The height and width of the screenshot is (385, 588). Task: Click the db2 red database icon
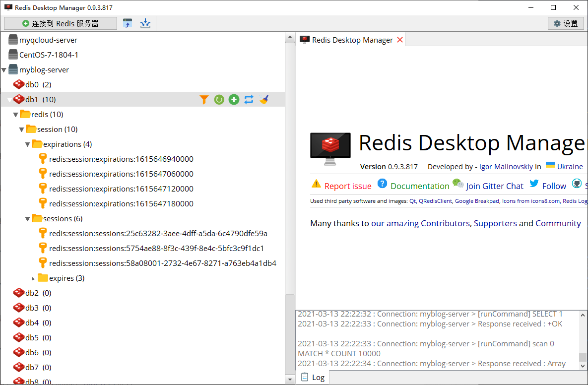point(19,293)
